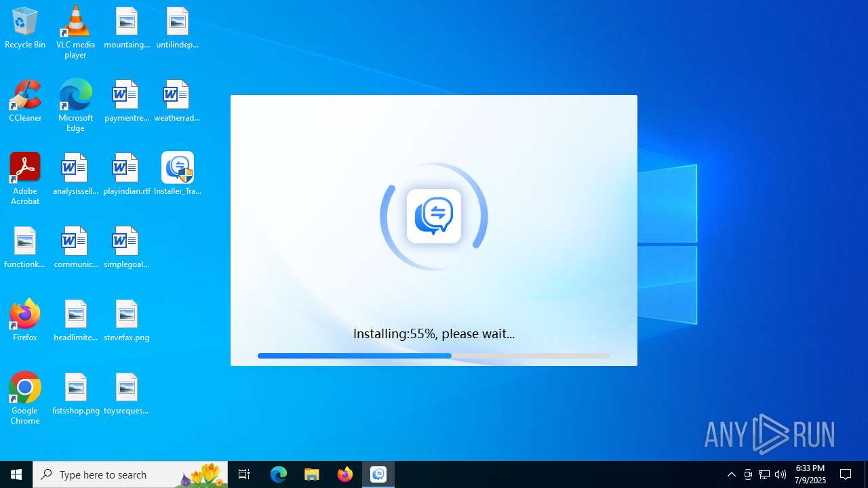Open Microsoft Edge from the taskbar
Screen dimensions: 868x488
[x=279, y=474]
